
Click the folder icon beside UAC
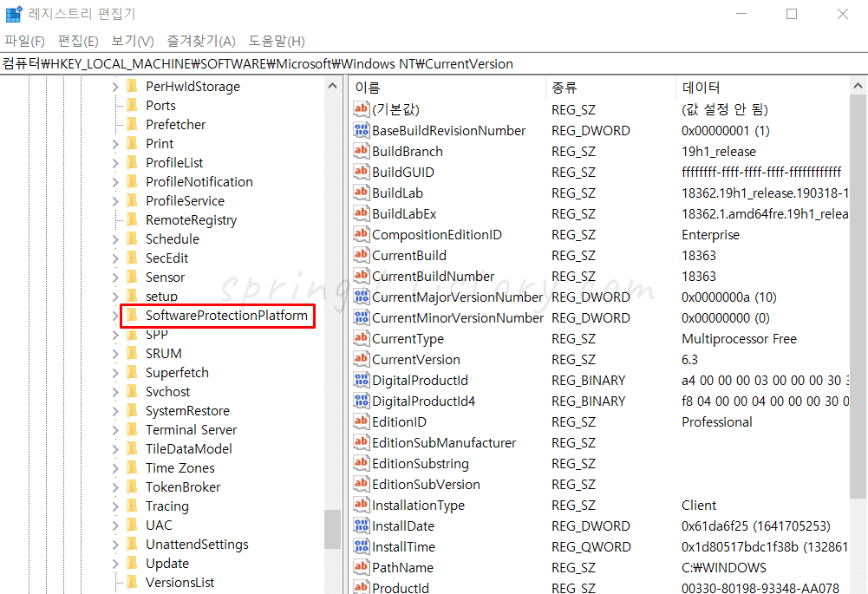click(x=132, y=525)
